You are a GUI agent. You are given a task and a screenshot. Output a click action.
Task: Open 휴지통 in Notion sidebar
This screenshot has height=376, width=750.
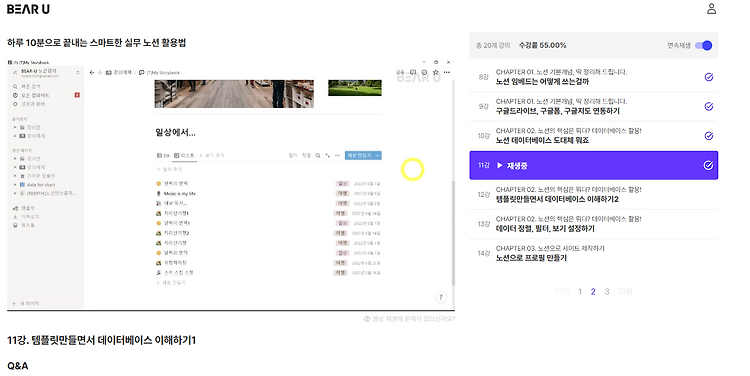24,225
